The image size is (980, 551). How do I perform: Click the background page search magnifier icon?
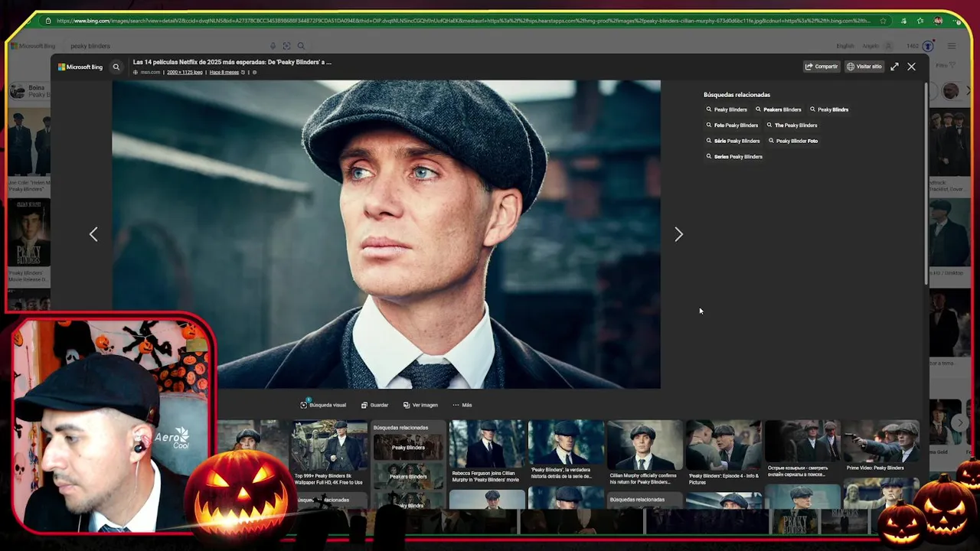(301, 46)
